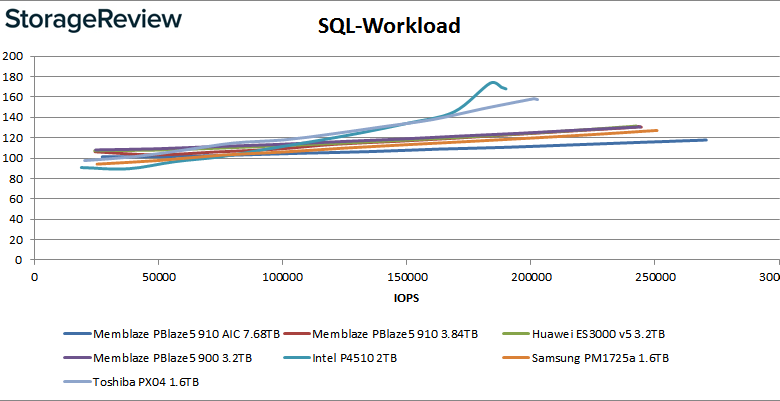
Task: Click the Intel P4510 curve peak near 174
Action: 493,82
